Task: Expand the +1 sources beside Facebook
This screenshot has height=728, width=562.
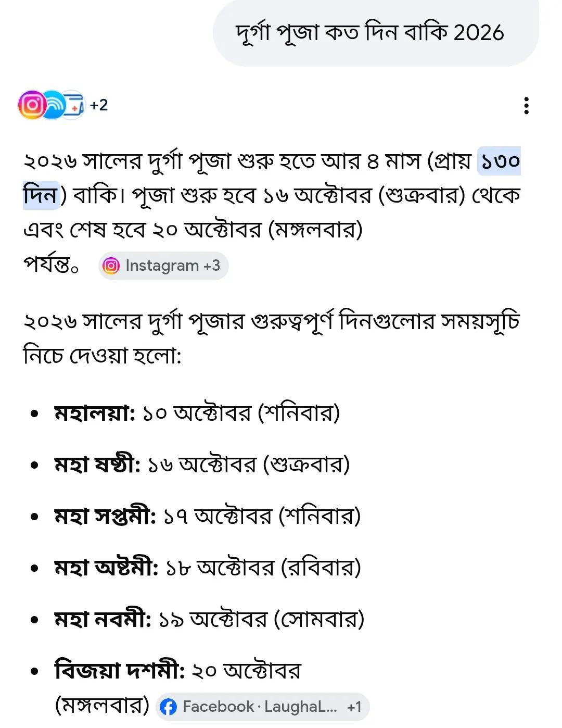Action: pos(354,707)
